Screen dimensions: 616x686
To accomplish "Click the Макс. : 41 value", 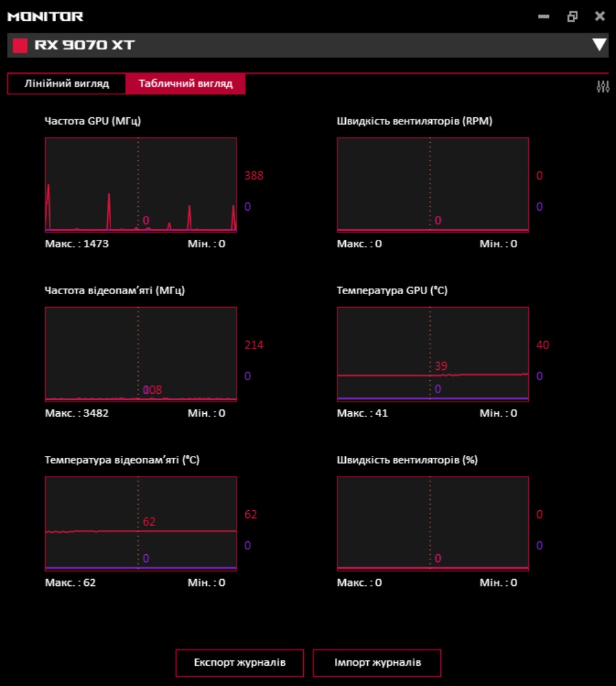I will (362, 413).
